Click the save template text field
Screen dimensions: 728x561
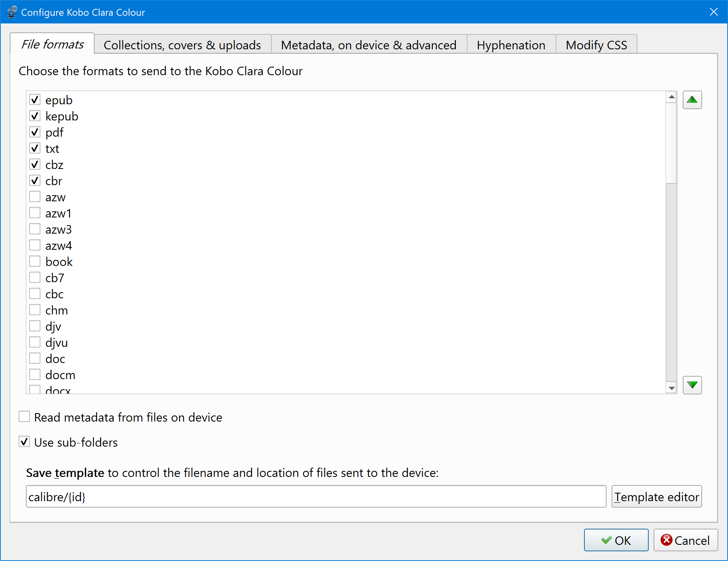pyautogui.click(x=316, y=497)
